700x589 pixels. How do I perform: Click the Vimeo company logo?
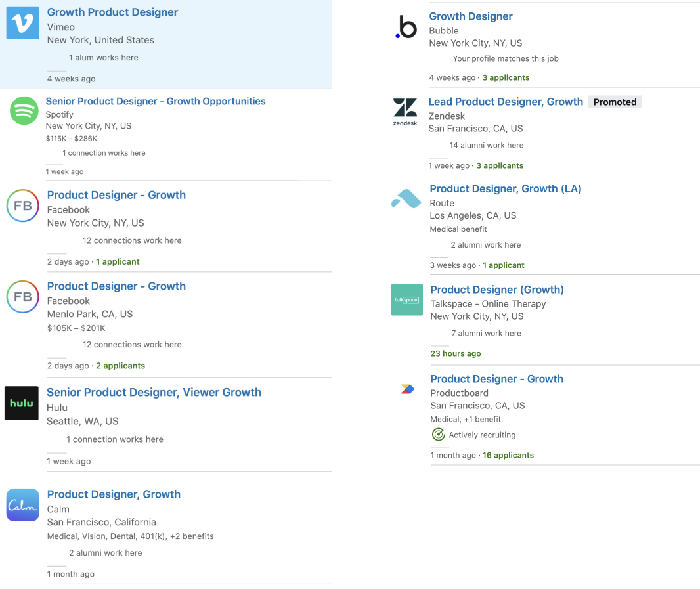pos(22,23)
